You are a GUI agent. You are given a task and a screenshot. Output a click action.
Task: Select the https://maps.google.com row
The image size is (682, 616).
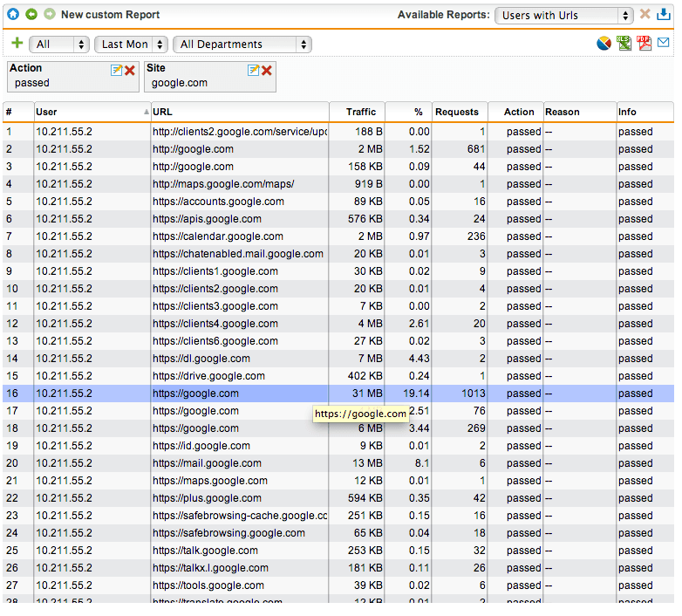point(338,481)
